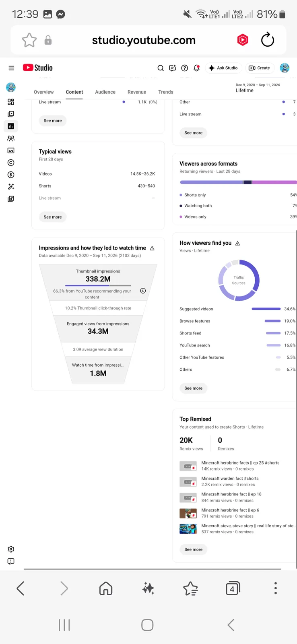This screenshot has height=644, width=297.
Task: Bookmark page with the star icon
Action: [x=29, y=40]
